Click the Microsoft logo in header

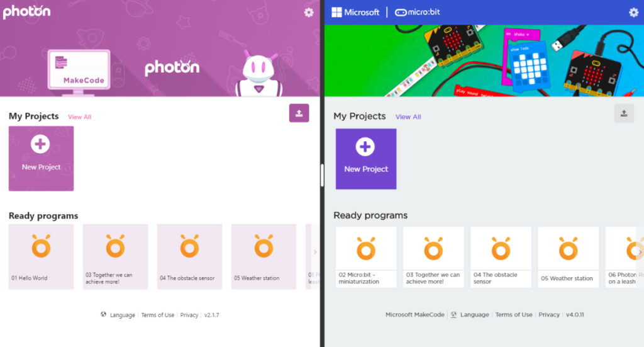point(355,13)
